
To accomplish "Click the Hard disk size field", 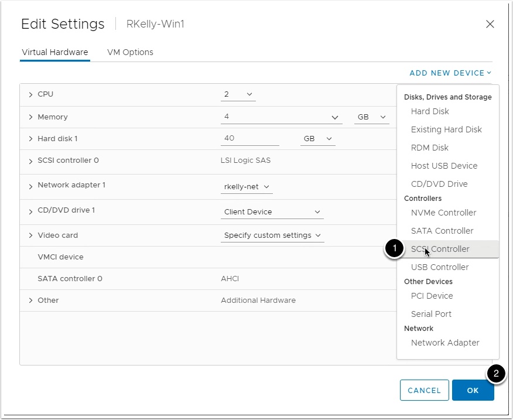I will pos(250,138).
